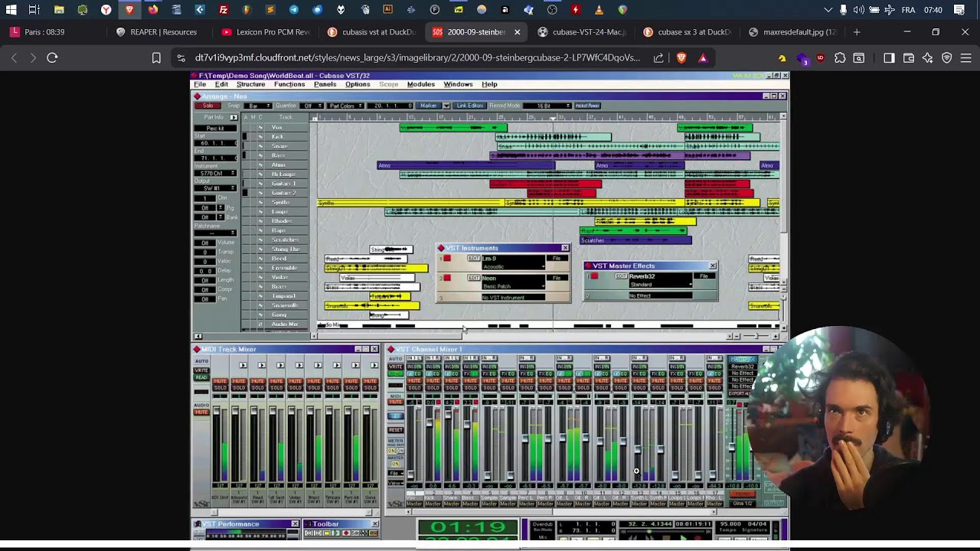Open the Structure menu in Cubase
The height and width of the screenshot is (551, 980).
point(250,84)
